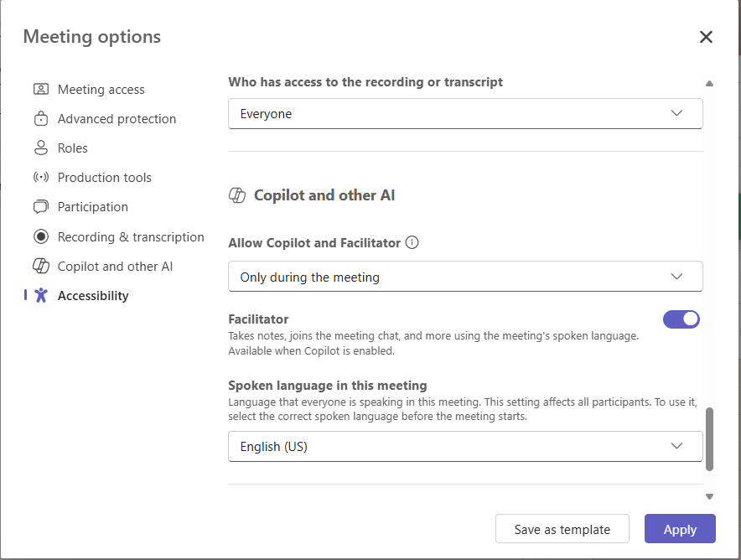Select Advanced protection in sidebar
Viewport: 741px width, 560px height.
pos(117,119)
